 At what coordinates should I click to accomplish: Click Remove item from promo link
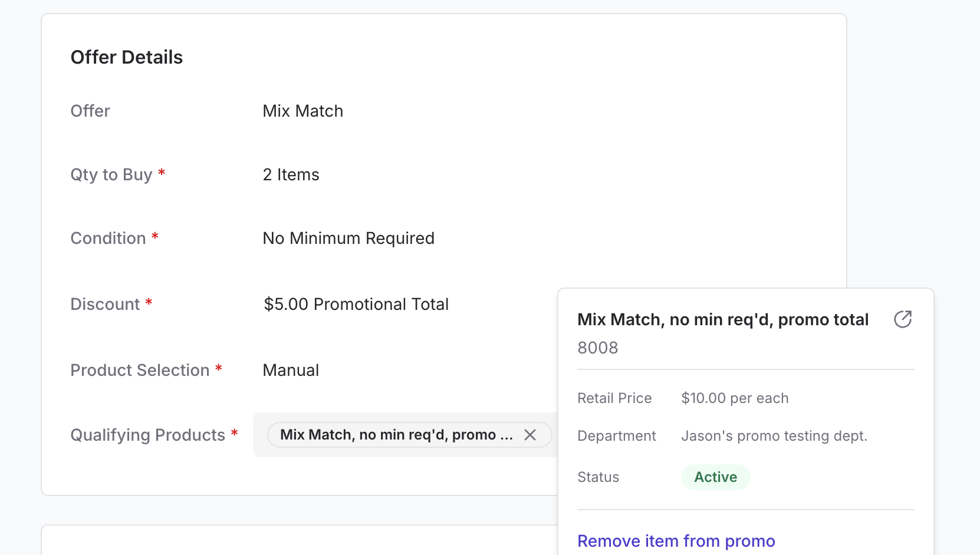coord(676,541)
